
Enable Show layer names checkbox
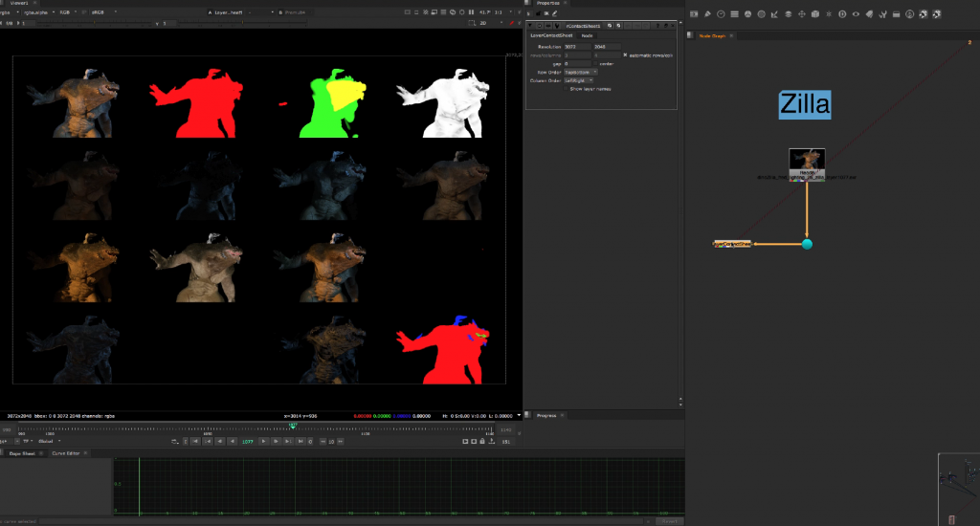coord(566,88)
